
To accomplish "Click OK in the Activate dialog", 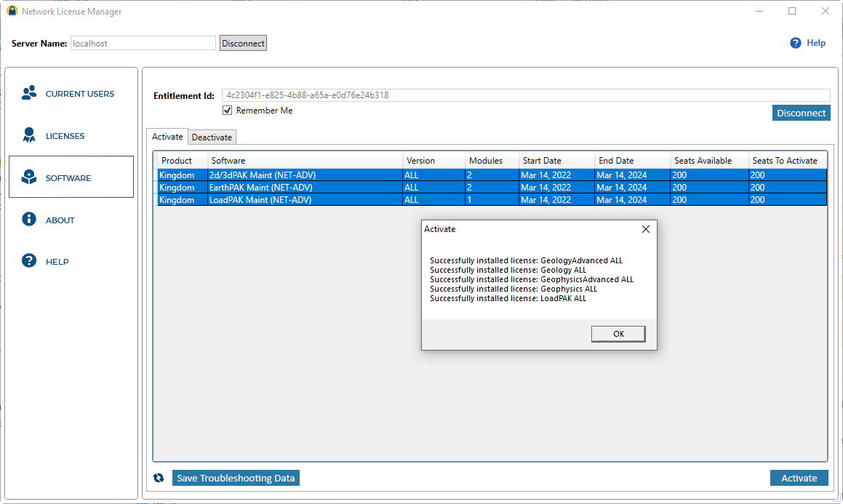I will (x=618, y=334).
